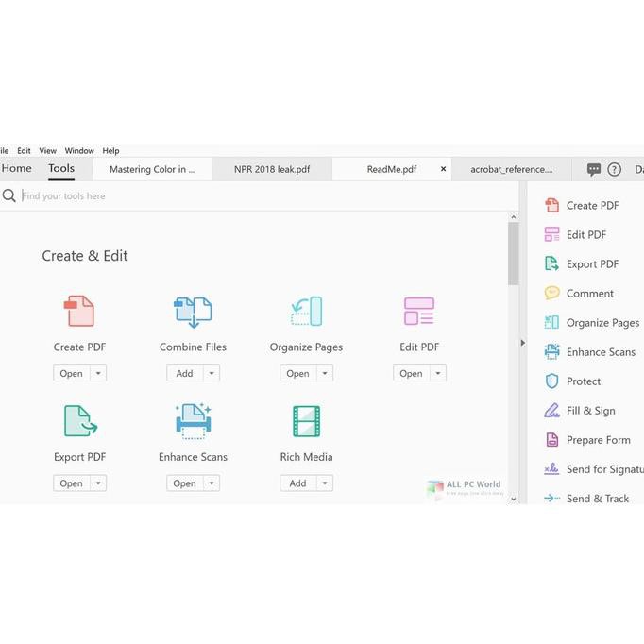Click the Fill & Sign pen icon

[552, 411]
